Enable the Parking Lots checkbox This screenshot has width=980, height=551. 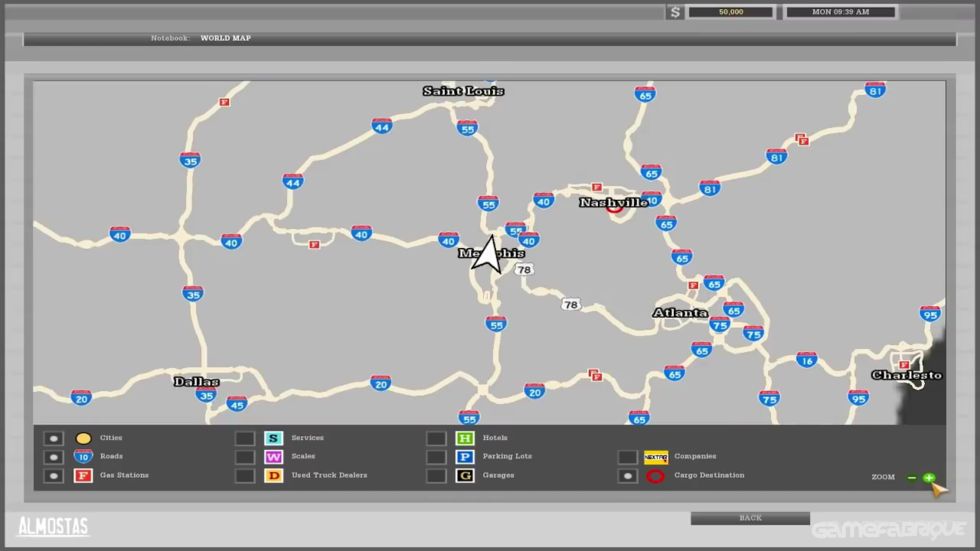(436, 457)
